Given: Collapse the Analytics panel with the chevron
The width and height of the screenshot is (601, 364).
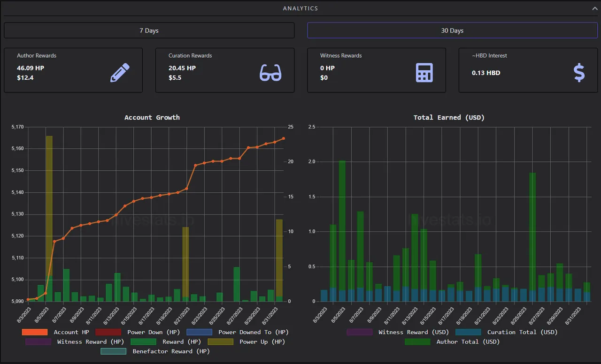Looking at the screenshot, I should pyautogui.click(x=594, y=8).
